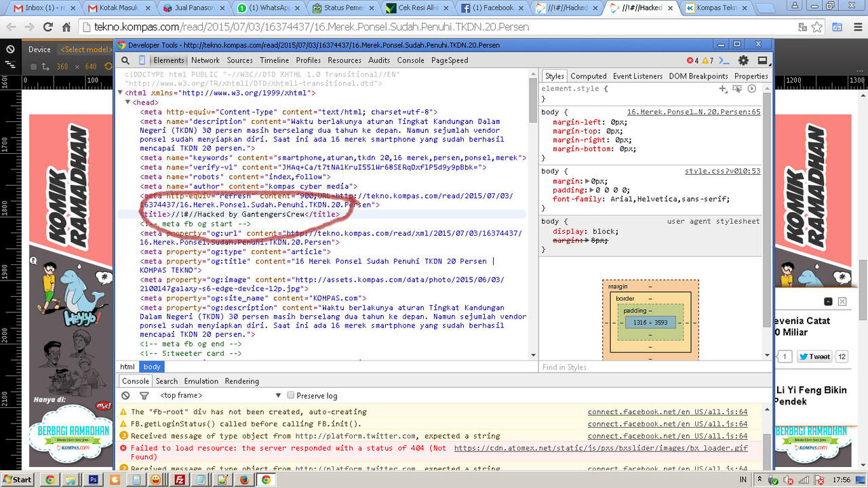Open the Audits panel tab
The image size is (868, 488).
click(379, 60)
